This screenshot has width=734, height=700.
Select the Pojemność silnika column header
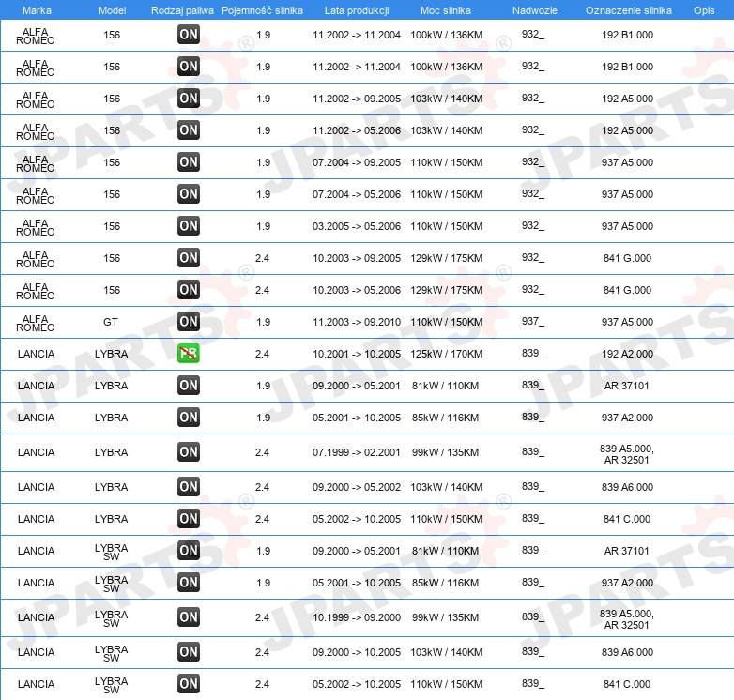(x=262, y=9)
